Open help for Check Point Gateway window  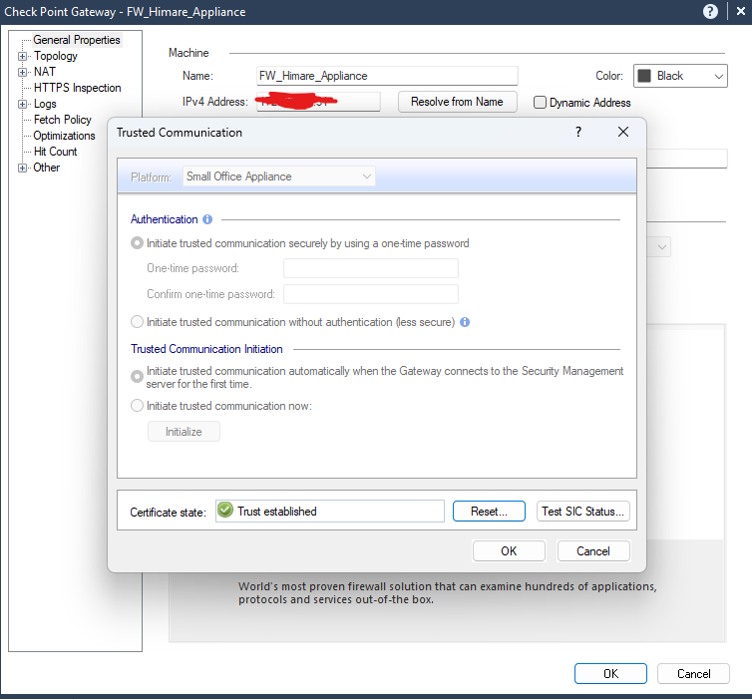[710, 11]
